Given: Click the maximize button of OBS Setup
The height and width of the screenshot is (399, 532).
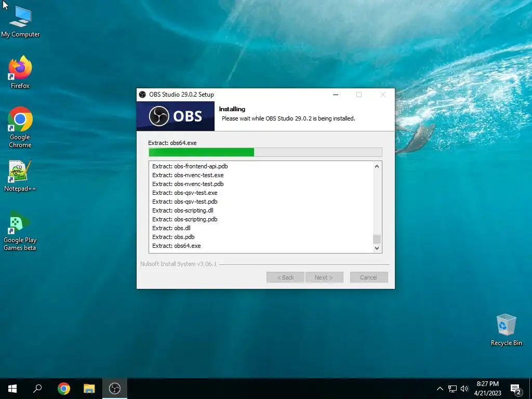Looking at the screenshot, I should coord(359,95).
